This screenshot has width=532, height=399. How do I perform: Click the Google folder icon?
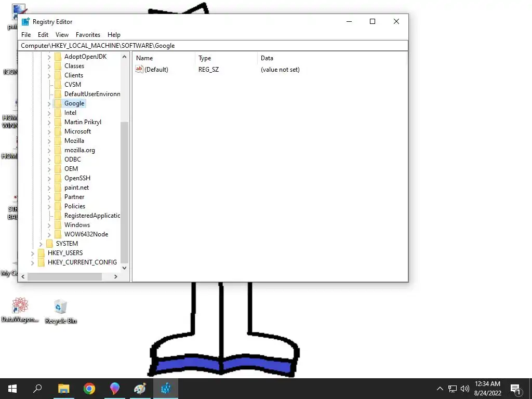click(x=58, y=103)
